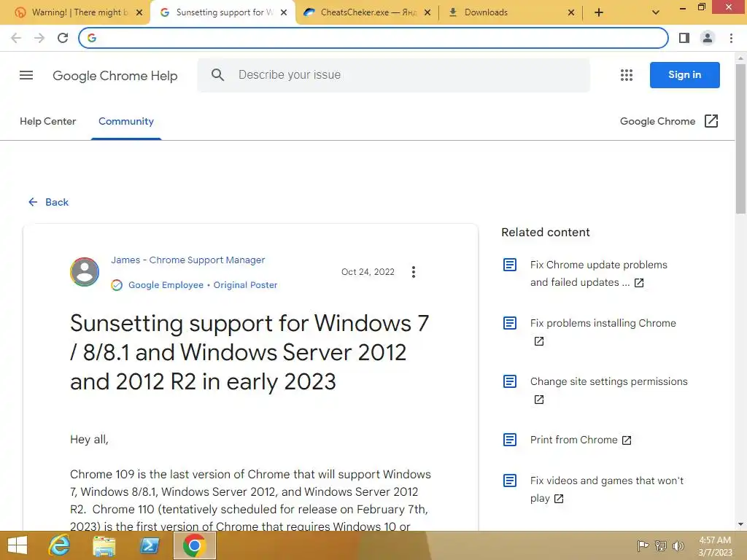747x560 pixels.
Task: Click the Google Chrome external link icon
Action: click(711, 121)
